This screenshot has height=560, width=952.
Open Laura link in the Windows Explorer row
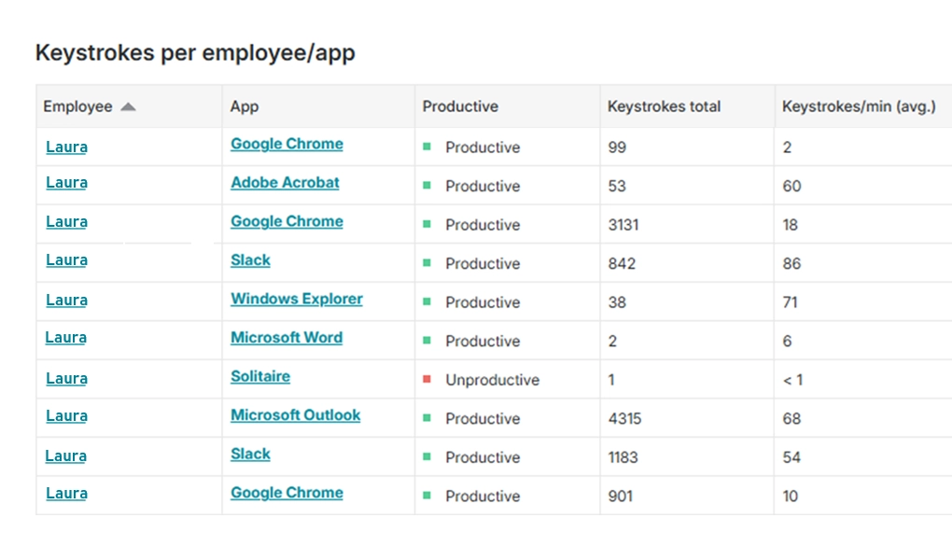(x=67, y=300)
